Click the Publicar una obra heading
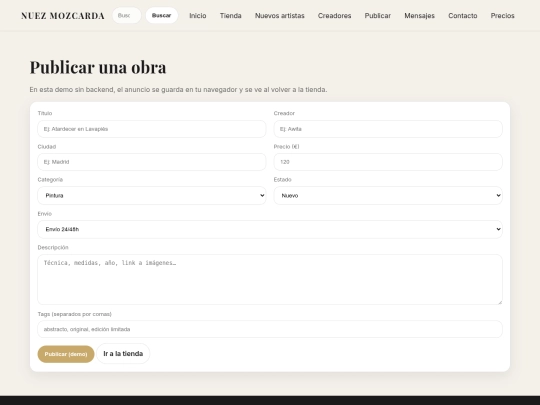 (98, 67)
